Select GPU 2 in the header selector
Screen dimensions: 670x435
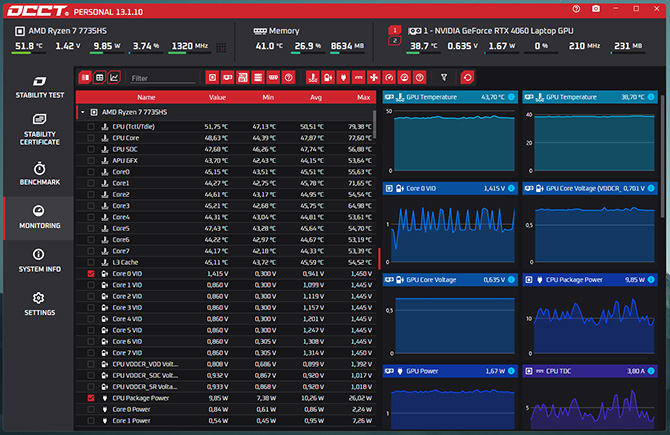click(x=395, y=41)
